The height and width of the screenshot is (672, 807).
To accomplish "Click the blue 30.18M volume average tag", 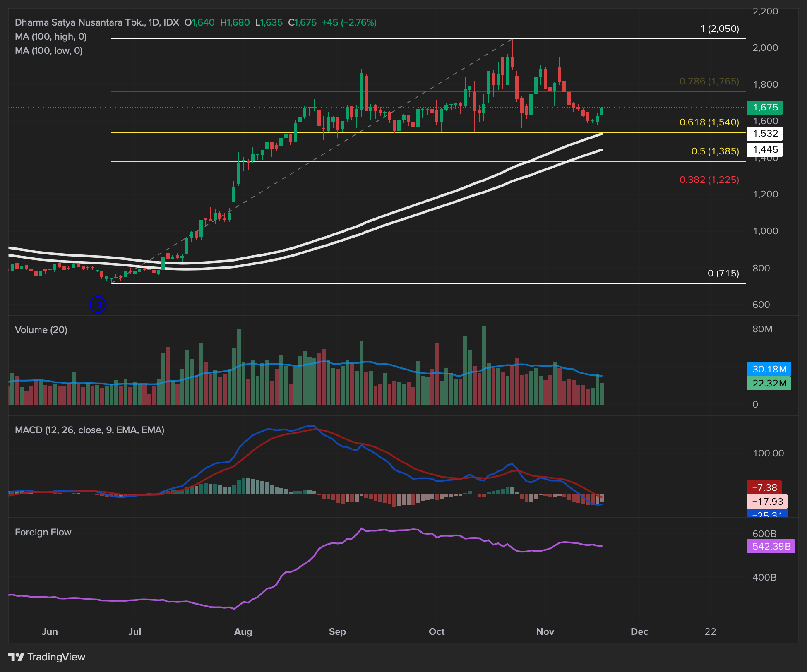I will (x=769, y=369).
